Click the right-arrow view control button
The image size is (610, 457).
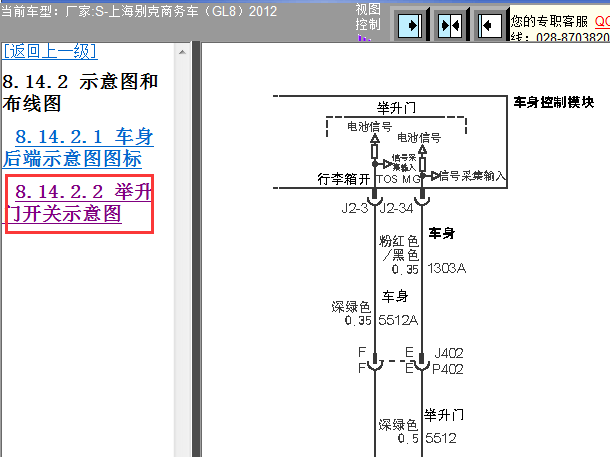point(410,25)
